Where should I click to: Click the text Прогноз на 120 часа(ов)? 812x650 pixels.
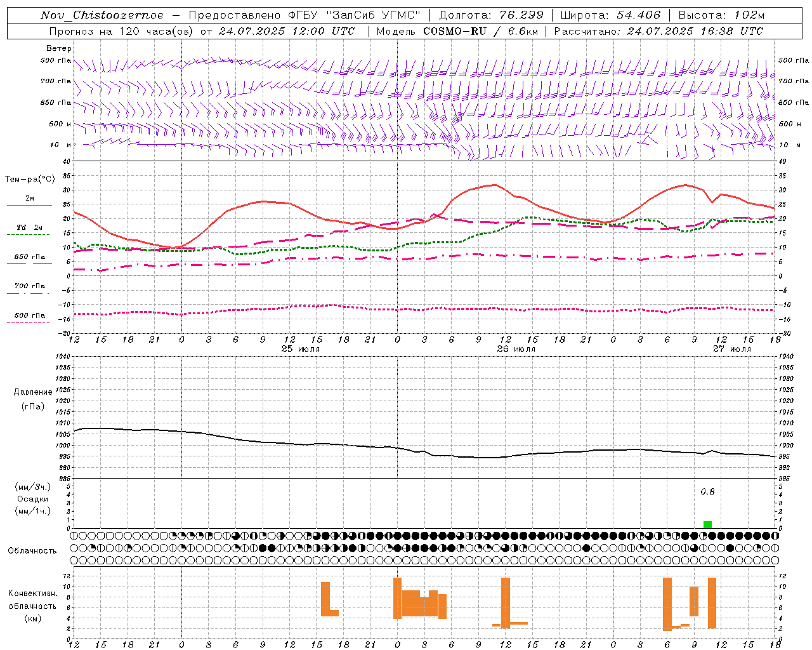[122, 31]
